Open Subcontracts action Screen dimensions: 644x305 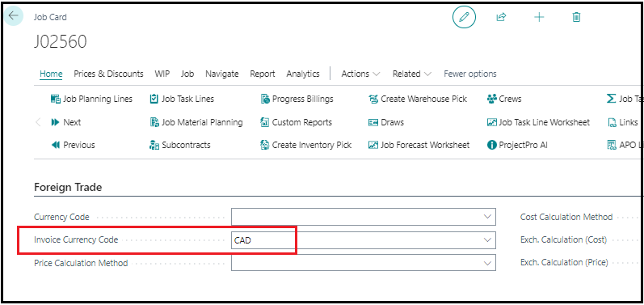click(x=180, y=145)
